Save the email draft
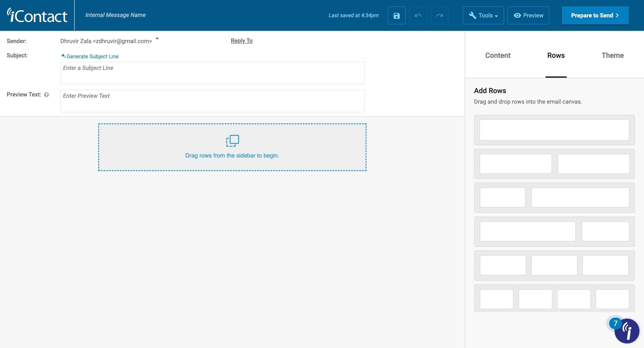The width and height of the screenshot is (644, 348). [396, 15]
